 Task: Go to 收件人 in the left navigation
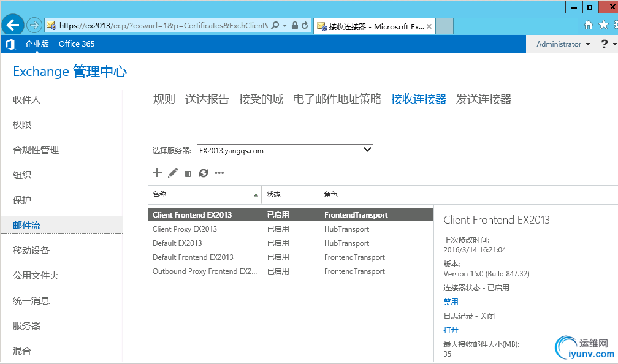(x=26, y=100)
